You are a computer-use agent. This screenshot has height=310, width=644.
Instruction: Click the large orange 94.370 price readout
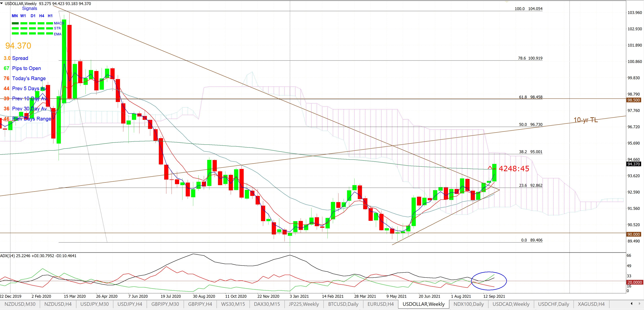[18, 46]
